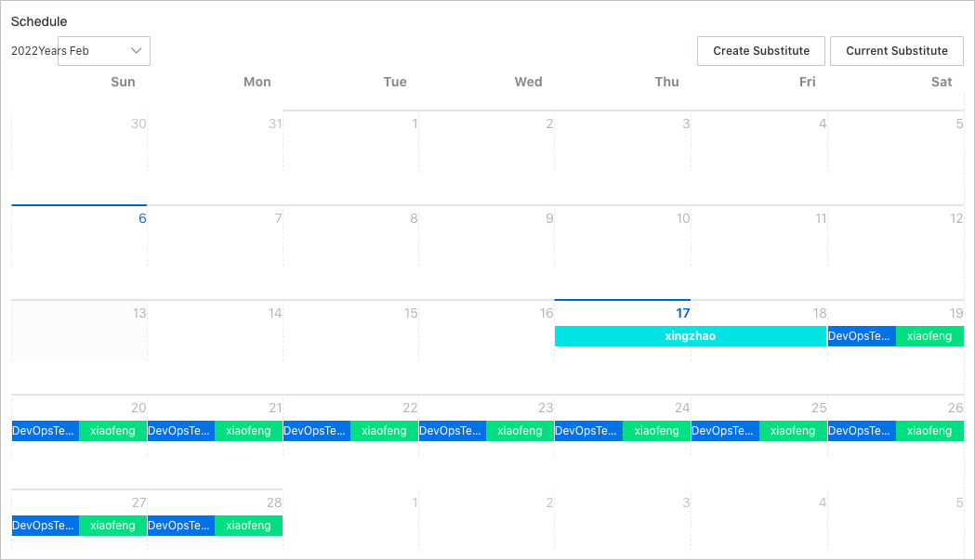The height and width of the screenshot is (560, 975).
Task: Click xiaofeng shift on Monday the 28th
Action: (249, 526)
